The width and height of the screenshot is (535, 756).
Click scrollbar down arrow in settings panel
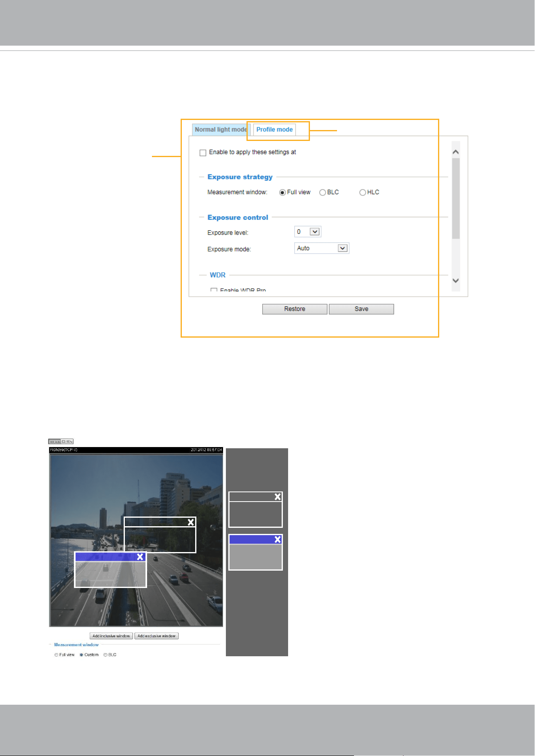tap(456, 281)
